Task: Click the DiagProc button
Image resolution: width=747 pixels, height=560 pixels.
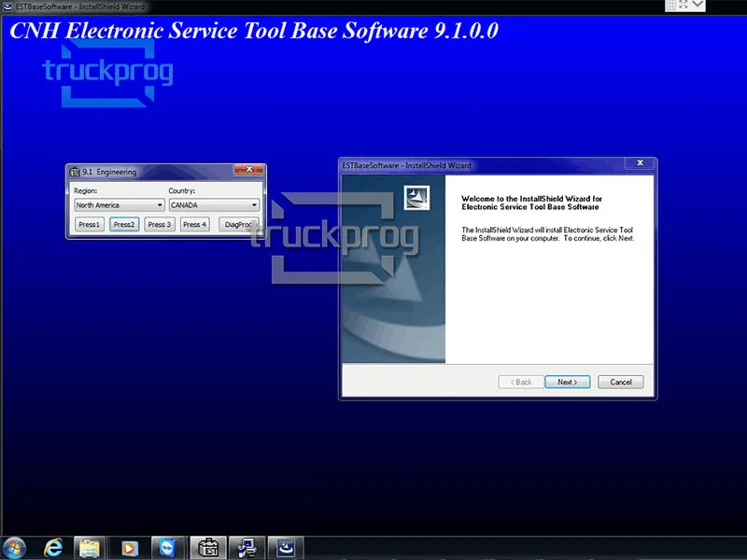Action: point(238,224)
